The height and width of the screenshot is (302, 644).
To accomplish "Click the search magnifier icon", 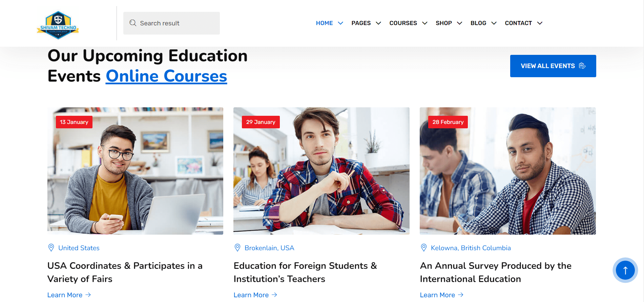I will point(133,23).
